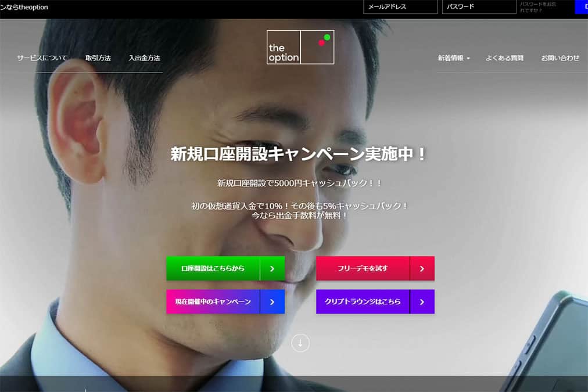Focus the メールアドレス input field

coord(400,7)
